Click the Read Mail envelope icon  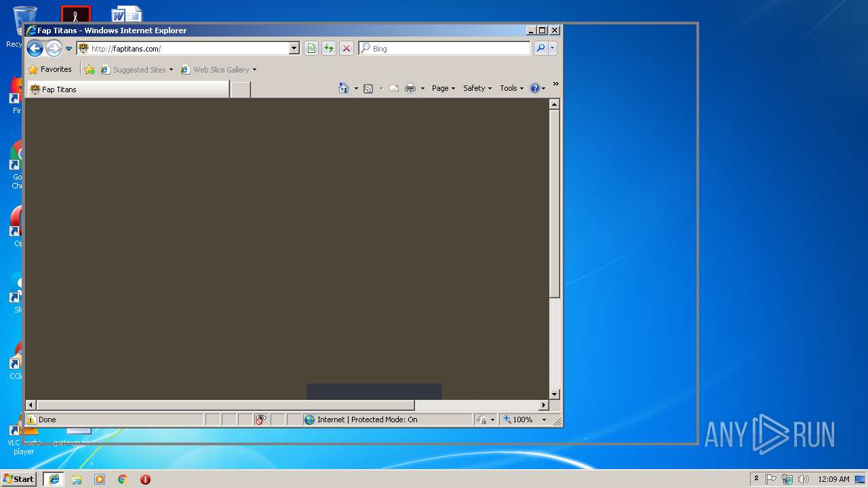[x=393, y=88]
